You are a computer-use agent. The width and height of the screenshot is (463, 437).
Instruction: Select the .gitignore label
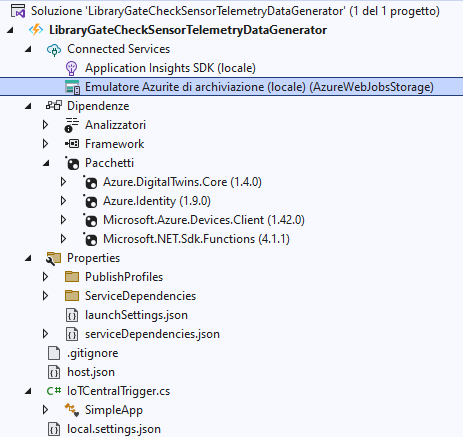[93, 353]
